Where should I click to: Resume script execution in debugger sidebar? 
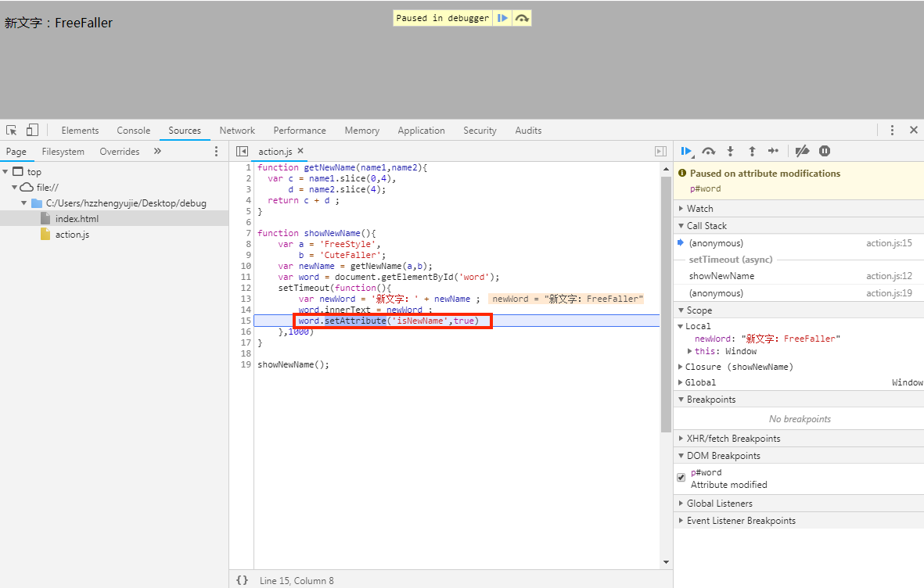686,151
